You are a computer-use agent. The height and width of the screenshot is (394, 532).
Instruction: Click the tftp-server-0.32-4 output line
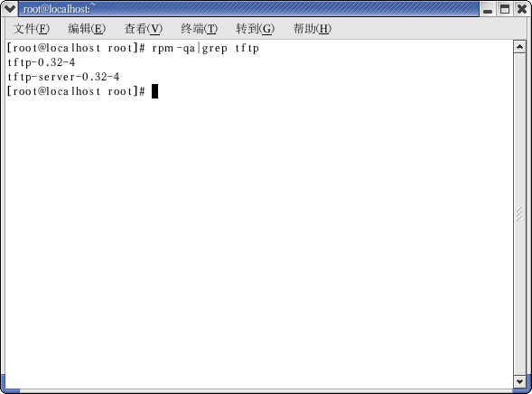click(x=63, y=77)
